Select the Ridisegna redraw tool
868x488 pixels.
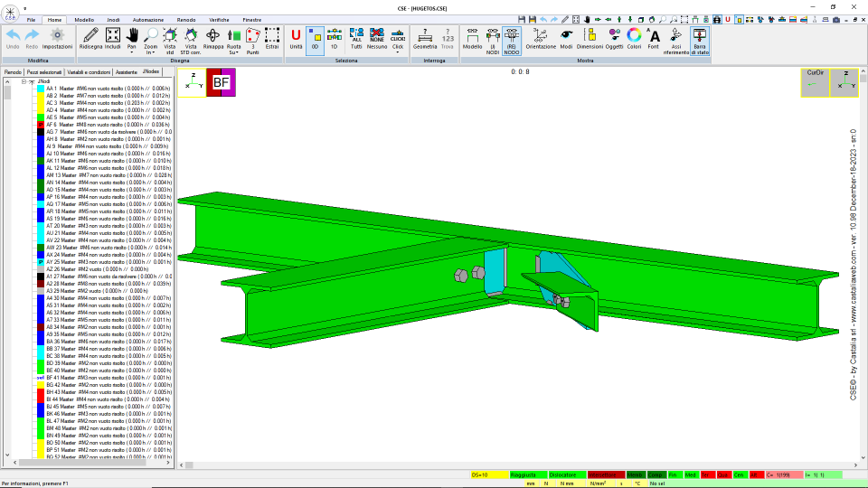pos(90,40)
